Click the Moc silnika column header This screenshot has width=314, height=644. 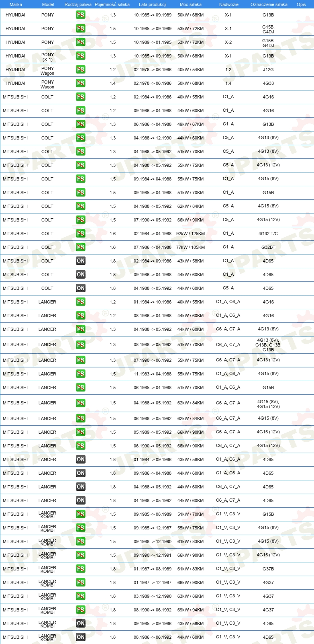tap(191, 4)
